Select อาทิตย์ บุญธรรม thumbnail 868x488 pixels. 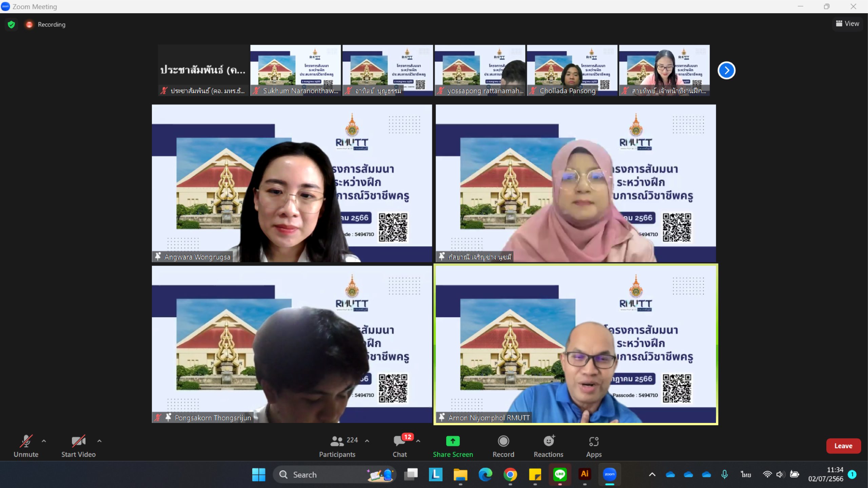click(x=388, y=70)
